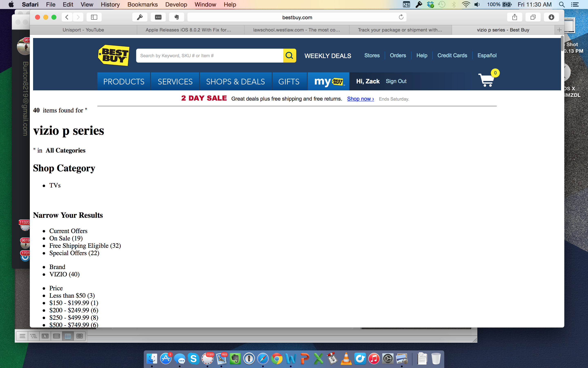Show all tabs overview in Safari
Screen dimensions: 588x368
(x=533, y=17)
